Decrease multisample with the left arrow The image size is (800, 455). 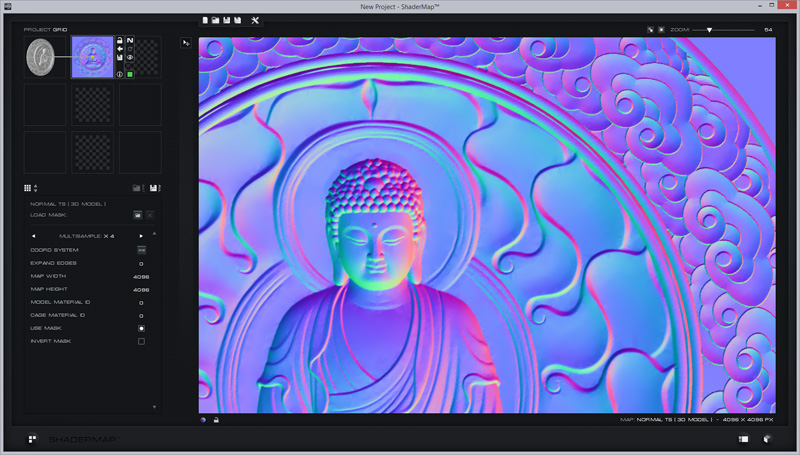[x=34, y=236]
